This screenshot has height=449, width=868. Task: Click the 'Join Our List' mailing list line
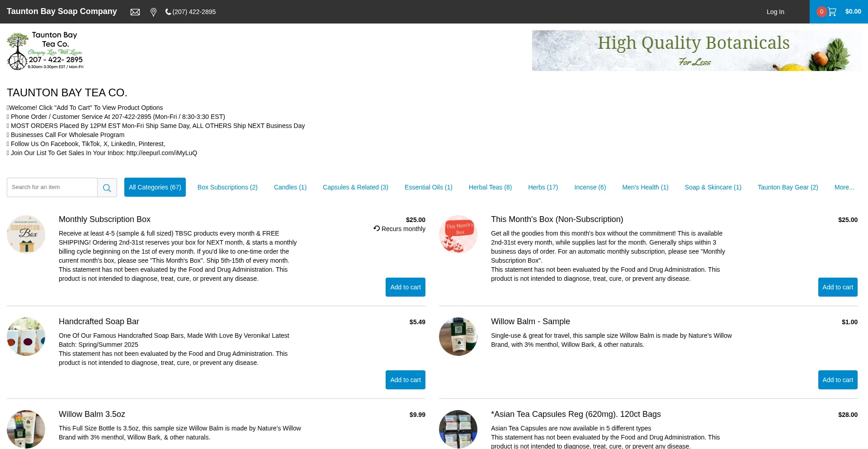[102, 153]
